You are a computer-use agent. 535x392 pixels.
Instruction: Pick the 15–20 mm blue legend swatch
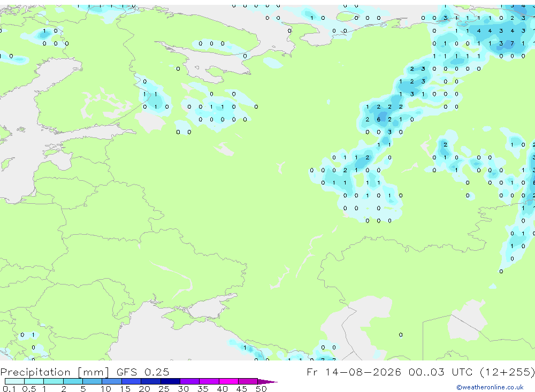pyautogui.click(x=132, y=381)
